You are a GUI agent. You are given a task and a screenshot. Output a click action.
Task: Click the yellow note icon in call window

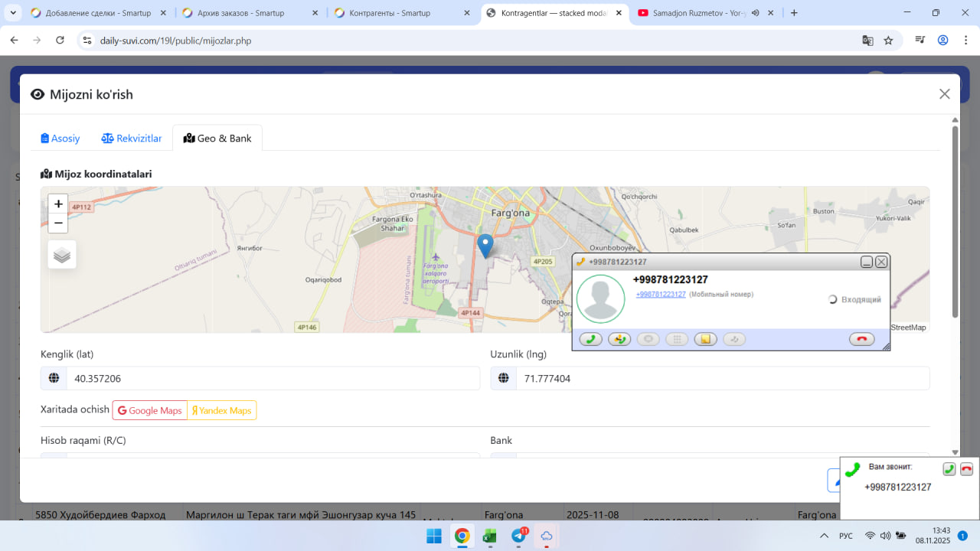coord(705,340)
